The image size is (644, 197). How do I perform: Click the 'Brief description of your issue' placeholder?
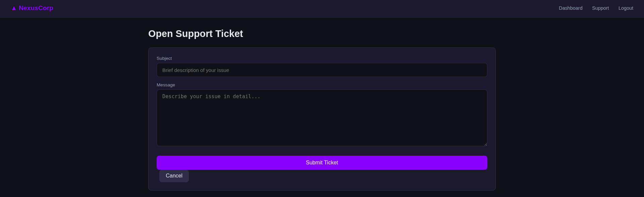pos(196,70)
